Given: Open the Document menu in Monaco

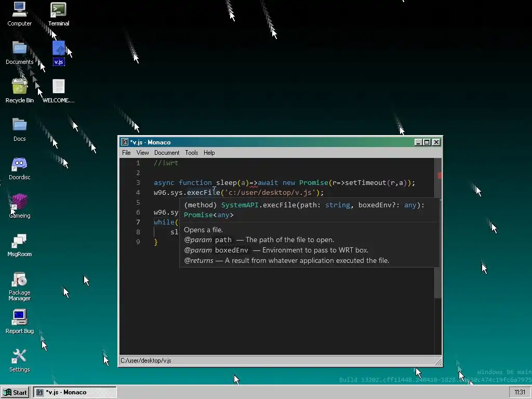Looking at the screenshot, I should click(167, 153).
